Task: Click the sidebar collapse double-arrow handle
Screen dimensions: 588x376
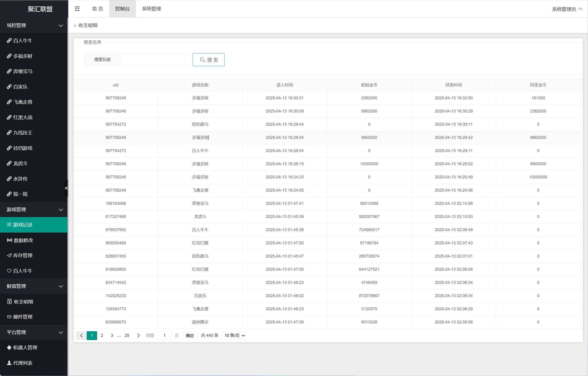Action: 66,188
